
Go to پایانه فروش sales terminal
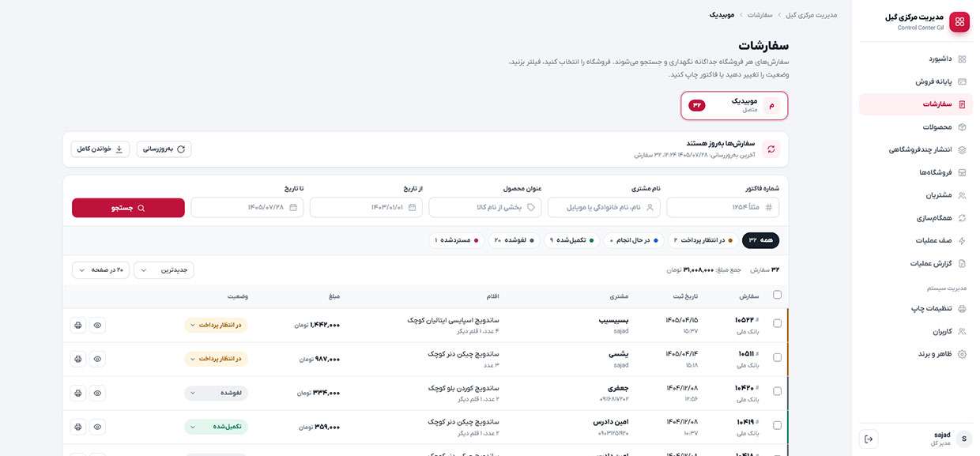pyautogui.click(x=915, y=81)
